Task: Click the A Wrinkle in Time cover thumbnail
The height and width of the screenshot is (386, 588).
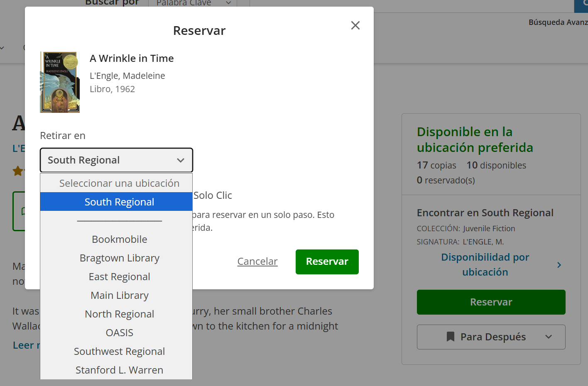Action: coord(60,82)
